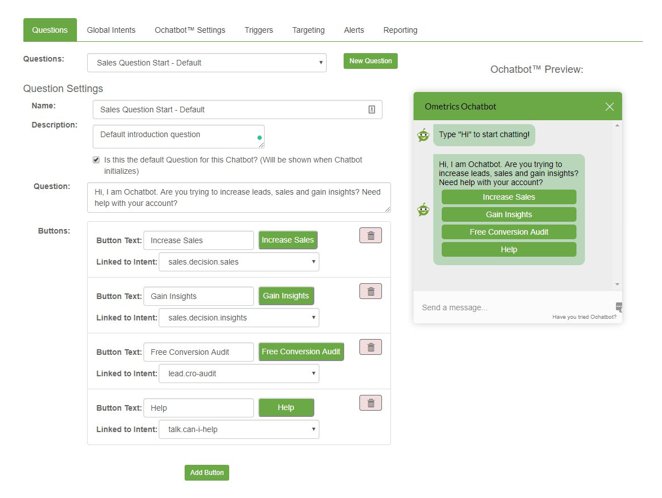Choose Help in the chatbot preview
Viewport: 662px width, 498px height.
point(509,249)
